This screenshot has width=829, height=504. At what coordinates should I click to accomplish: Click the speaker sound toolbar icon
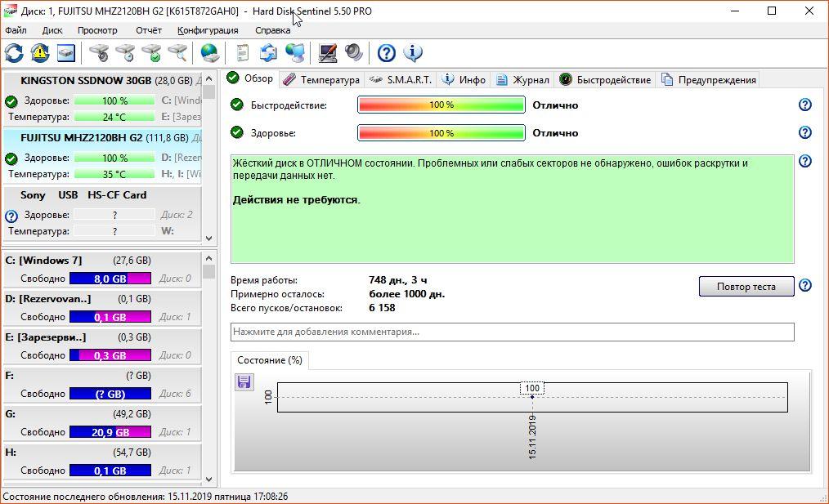click(x=354, y=53)
